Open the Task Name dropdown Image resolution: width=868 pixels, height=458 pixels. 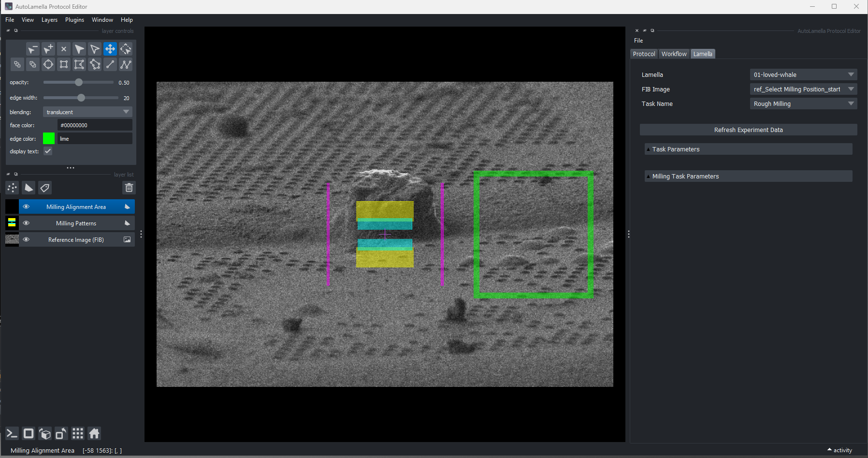pyautogui.click(x=803, y=103)
